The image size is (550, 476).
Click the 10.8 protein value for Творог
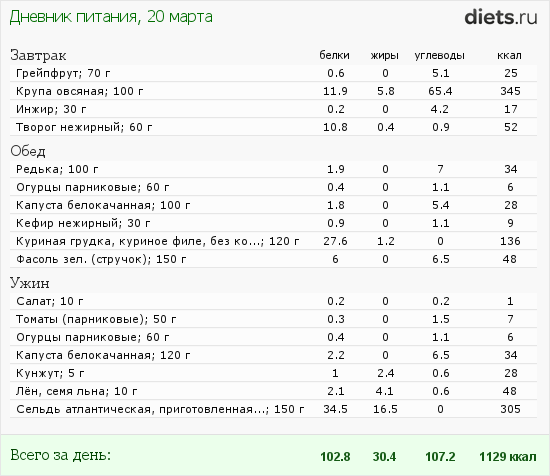(x=335, y=127)
